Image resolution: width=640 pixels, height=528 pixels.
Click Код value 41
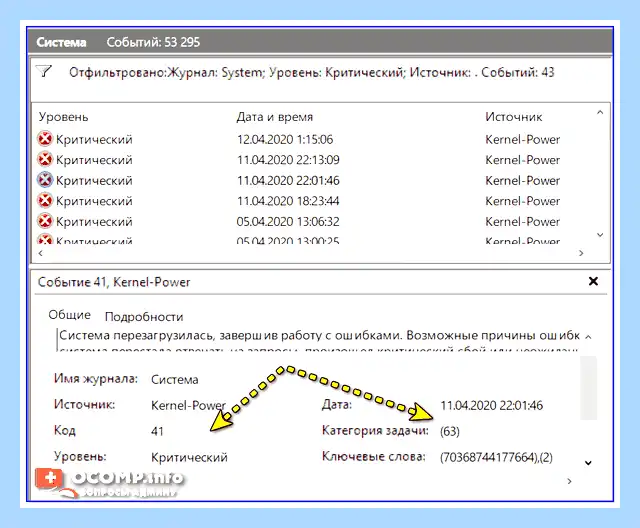pyautogui.click(x=157, y=431)
